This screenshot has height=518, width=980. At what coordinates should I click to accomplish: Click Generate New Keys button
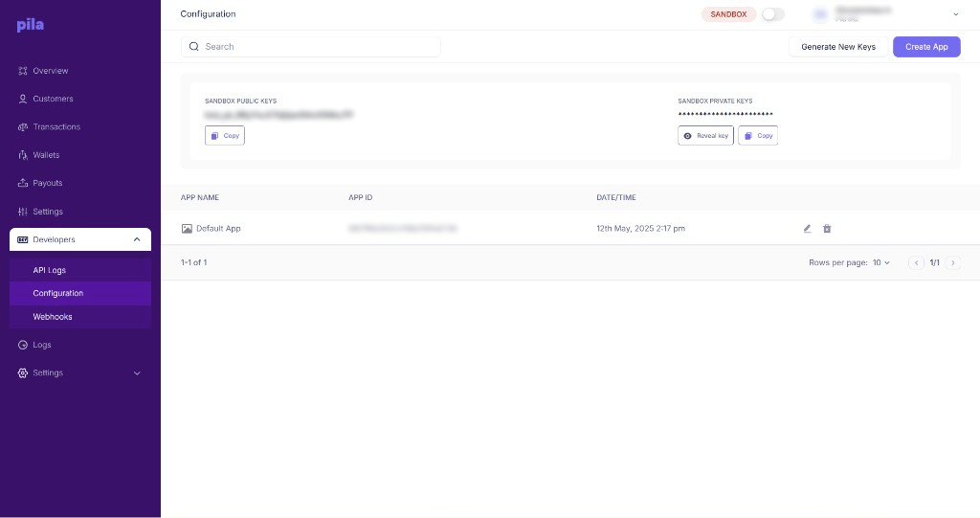[x=838, y=47]
